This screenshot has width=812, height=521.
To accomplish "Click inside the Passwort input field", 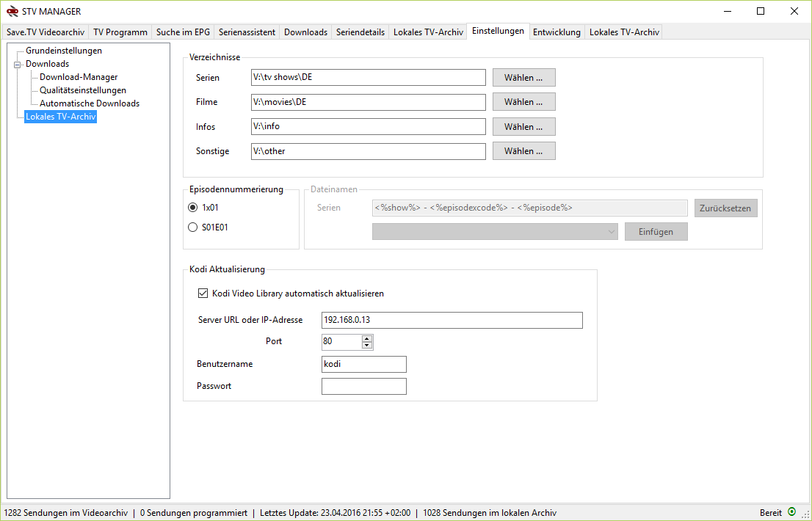I will [363, 386].
